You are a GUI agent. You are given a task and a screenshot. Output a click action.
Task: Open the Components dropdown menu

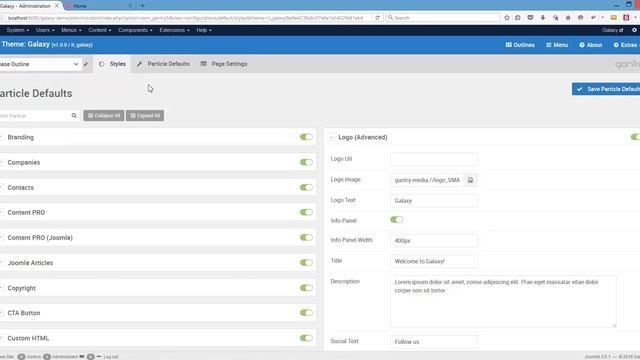(x=135, y=30)
